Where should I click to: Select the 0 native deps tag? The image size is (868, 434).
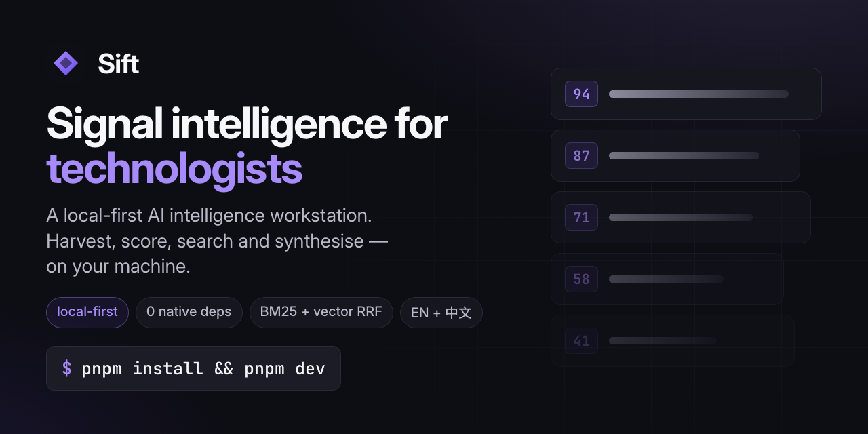coord(189,313)
